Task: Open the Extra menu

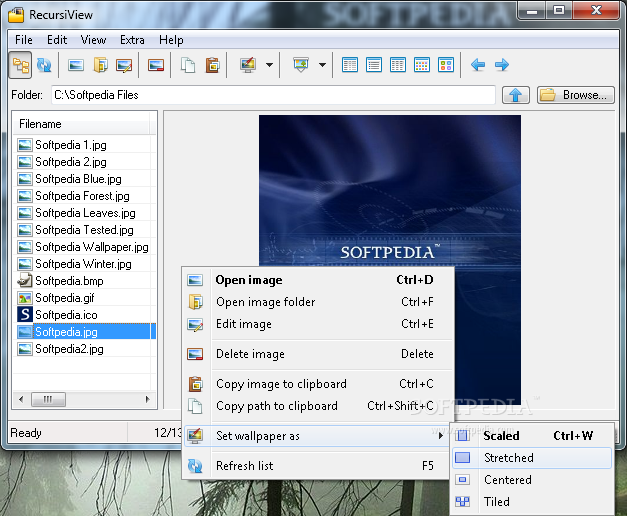Action: coord(132,40)
